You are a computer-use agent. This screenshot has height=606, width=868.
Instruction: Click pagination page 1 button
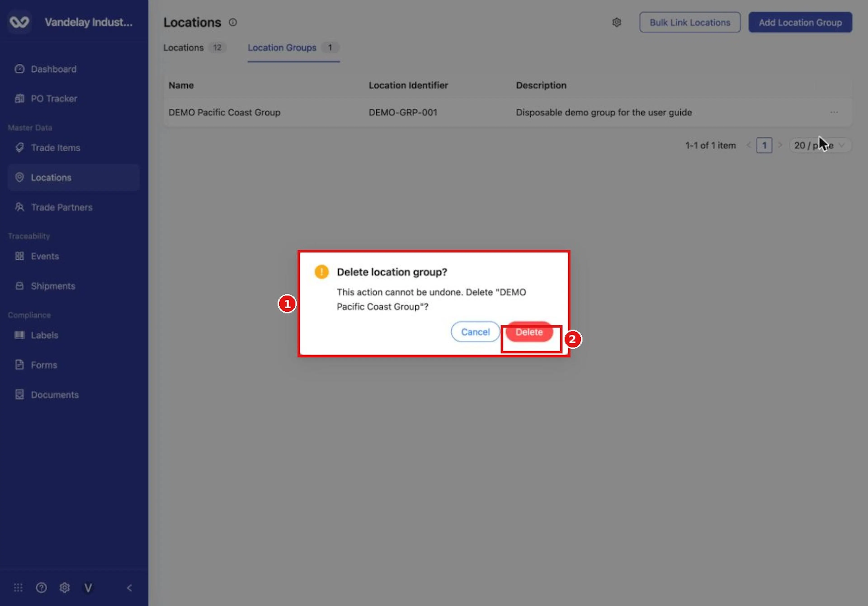(x=764, y=146)
